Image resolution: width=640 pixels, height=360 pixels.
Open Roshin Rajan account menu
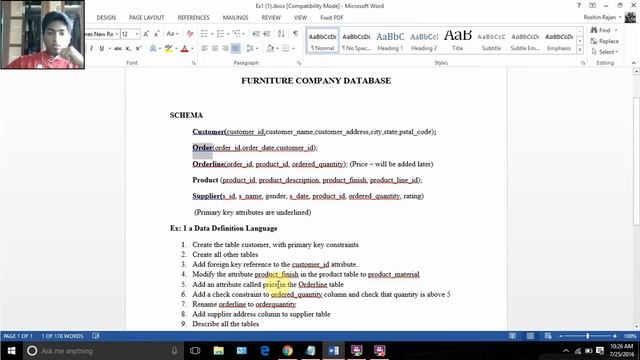602,17
